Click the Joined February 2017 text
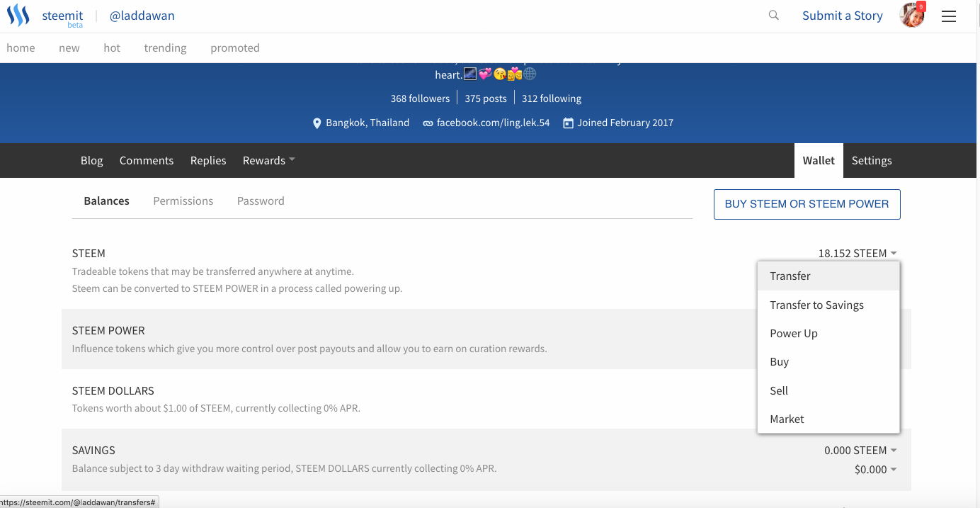 coord(625,123)
